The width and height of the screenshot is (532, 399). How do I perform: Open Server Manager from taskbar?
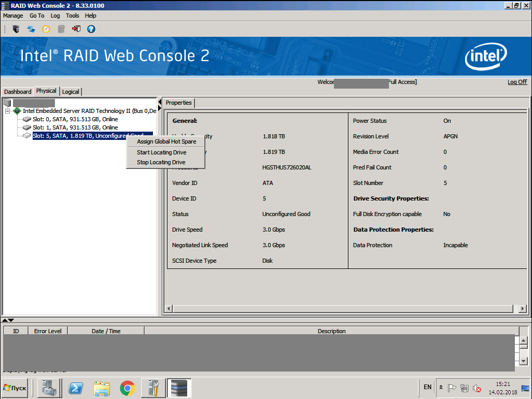(50, 388)
